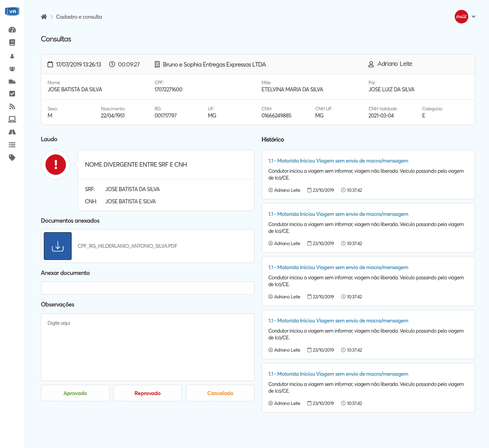
Task: Focus the Observações text area
Action: pos(148,347)
